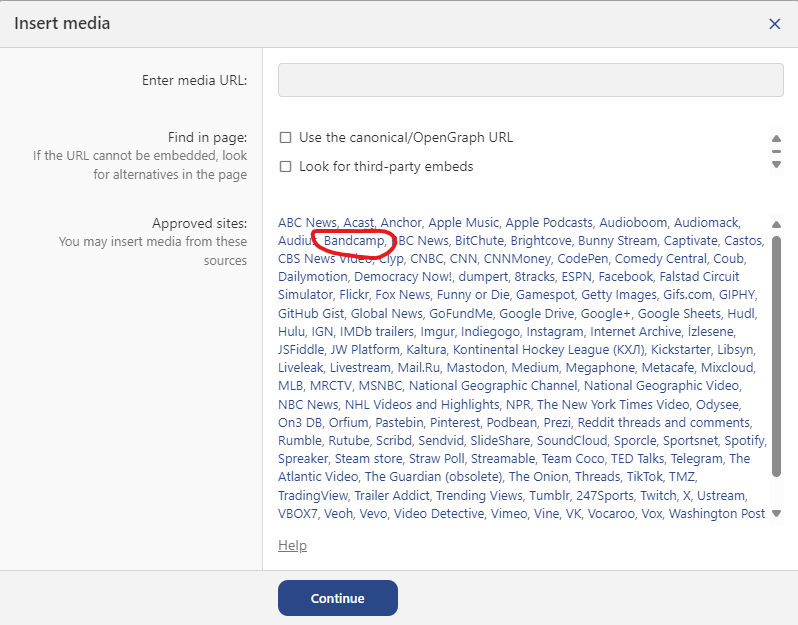The height and width of the screenshot is (625, 798).
Task: Open the Audioboom link
Action: click(x=633, y=222)
